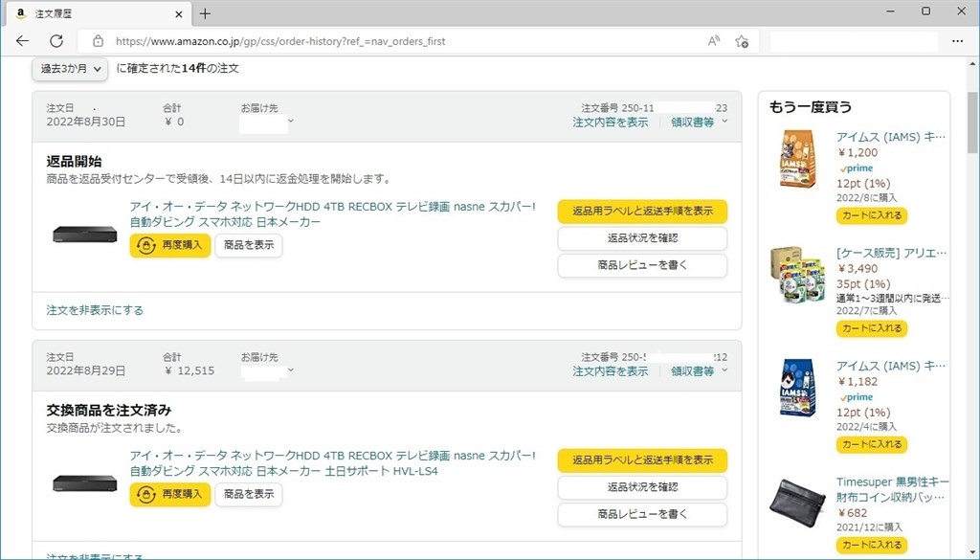980x560 pixels.
Task: Click 注文を非表示にする for first order
Action: 95,310
